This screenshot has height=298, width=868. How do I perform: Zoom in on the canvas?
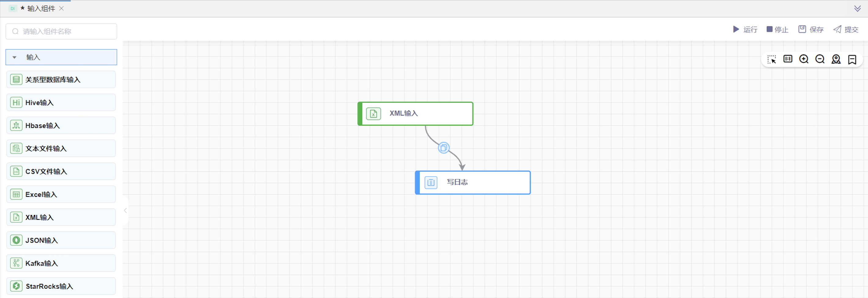tap(804, 59)
